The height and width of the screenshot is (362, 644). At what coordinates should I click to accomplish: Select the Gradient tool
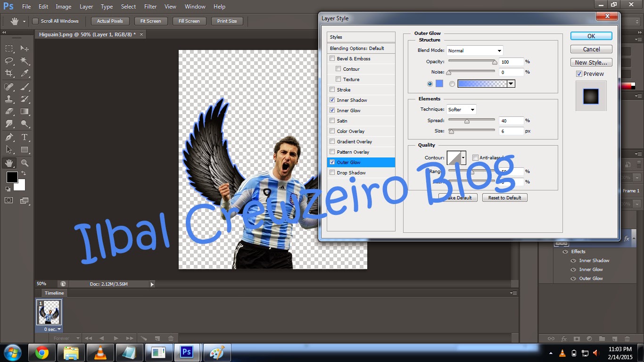click(x=25, y=111)
